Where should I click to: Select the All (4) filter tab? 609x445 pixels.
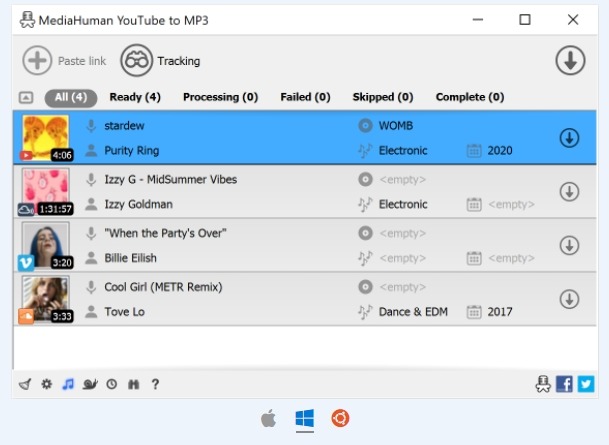point(71,97)
